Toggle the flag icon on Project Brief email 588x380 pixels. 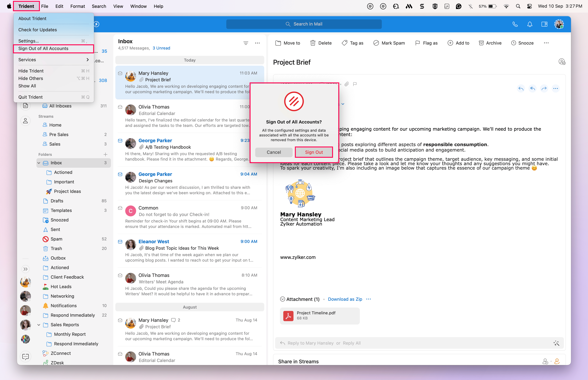355,84
